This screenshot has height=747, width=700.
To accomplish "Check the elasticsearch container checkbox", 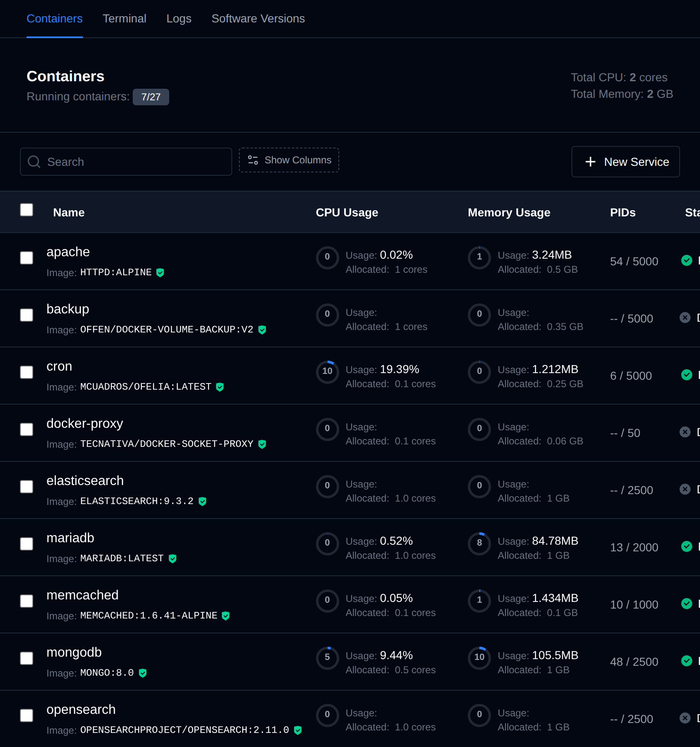I will tap(27, 487).
